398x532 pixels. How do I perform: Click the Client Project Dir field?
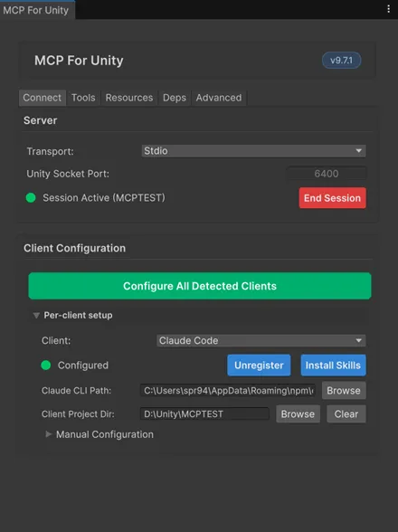[x=204, y=414]
